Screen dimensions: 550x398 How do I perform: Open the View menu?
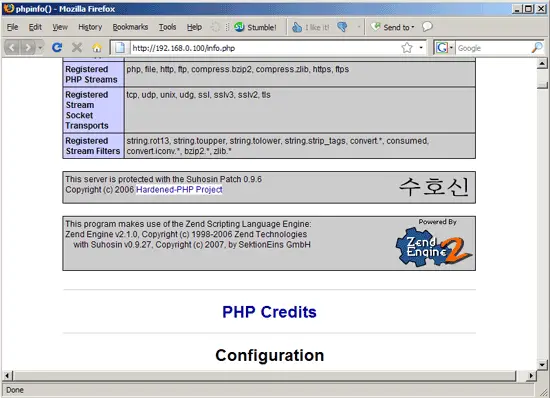(60, 27)
